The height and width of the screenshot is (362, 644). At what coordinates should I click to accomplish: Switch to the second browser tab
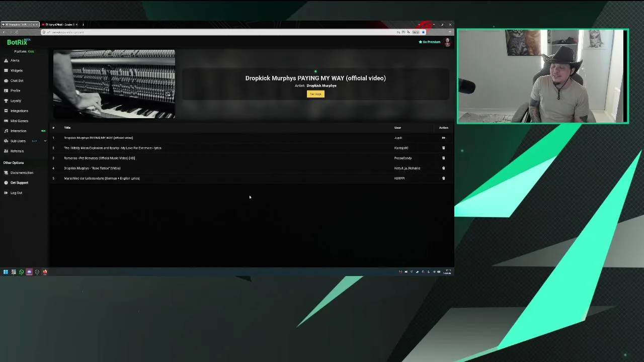pos(59,24)
